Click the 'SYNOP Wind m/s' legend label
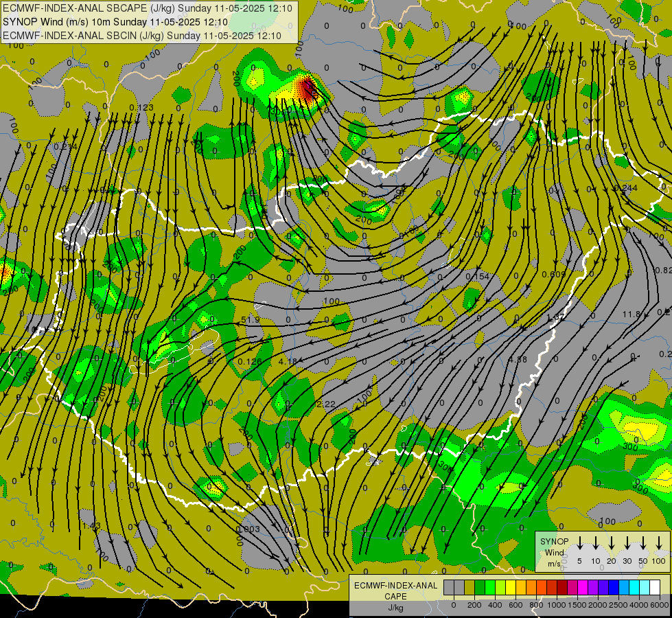This screenshot has width=672, height=618. (x=554, y=552)
